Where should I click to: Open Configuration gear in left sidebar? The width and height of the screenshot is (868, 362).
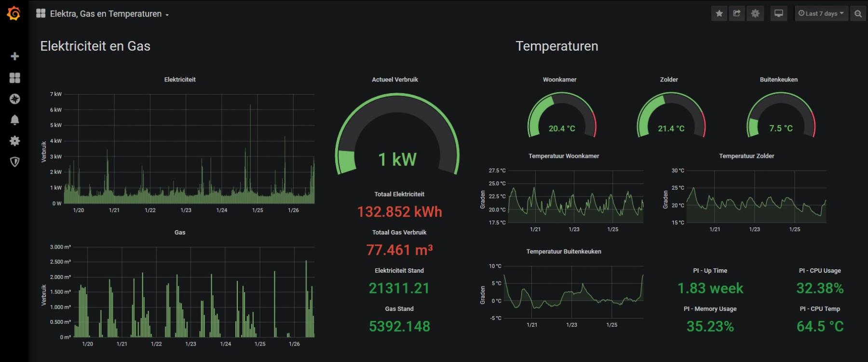pos(14,140)
